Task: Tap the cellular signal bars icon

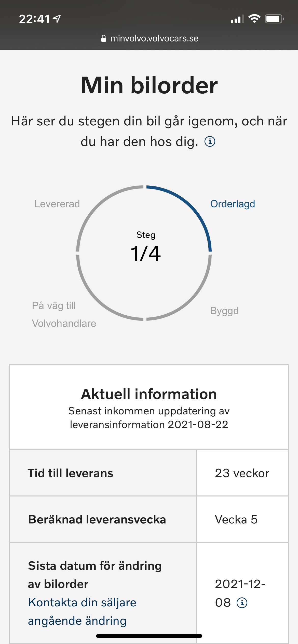Action: 237,19
